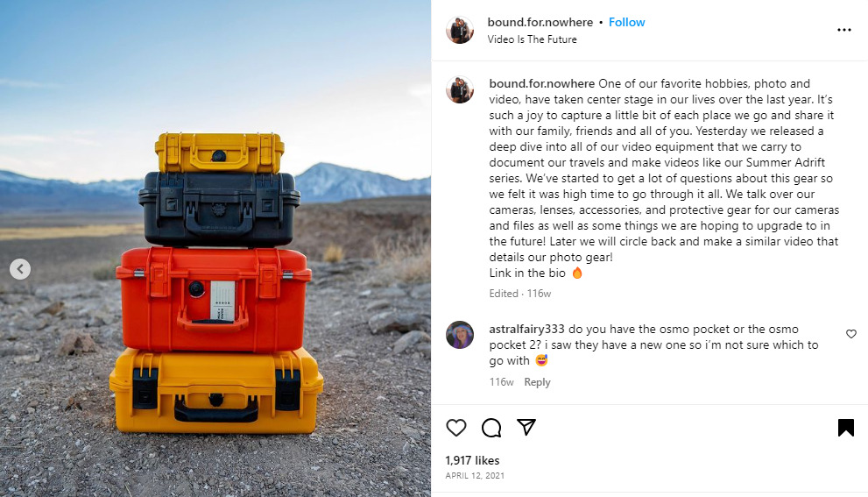Open the 'Video Is The Future' audio link
Viewport: 868px width, 497px height.
[532, 39]
